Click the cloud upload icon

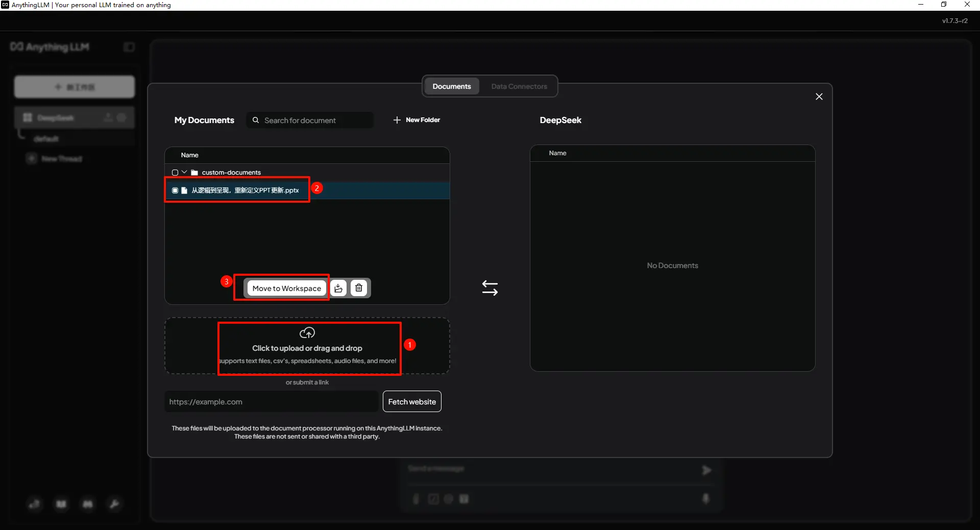pos(307,333)
